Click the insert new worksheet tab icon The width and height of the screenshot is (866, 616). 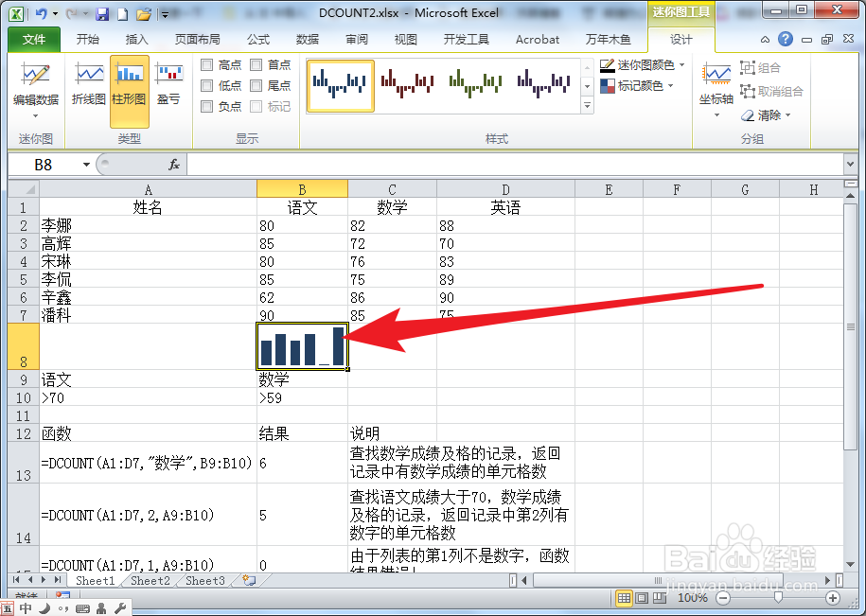click(249, 580)
